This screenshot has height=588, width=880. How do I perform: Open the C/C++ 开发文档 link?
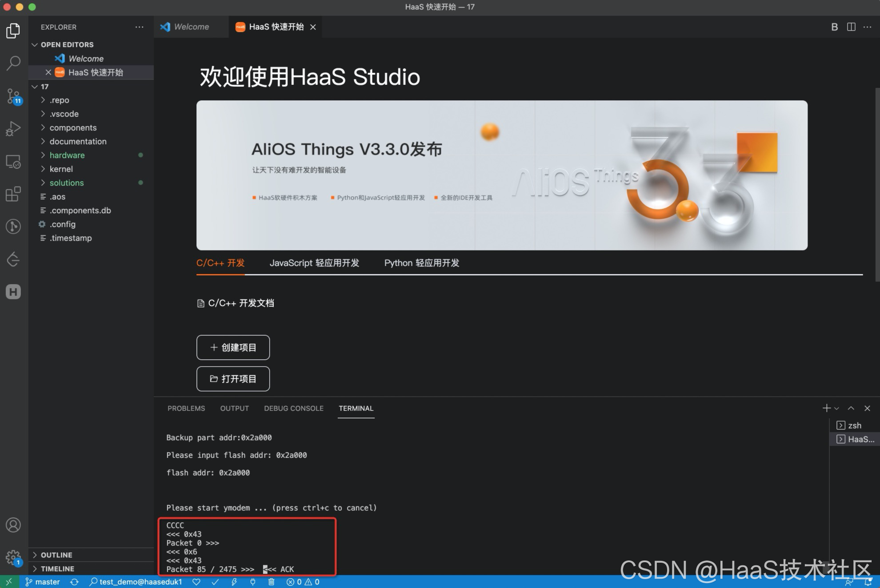pyautogui.click(x=240, y=303)
